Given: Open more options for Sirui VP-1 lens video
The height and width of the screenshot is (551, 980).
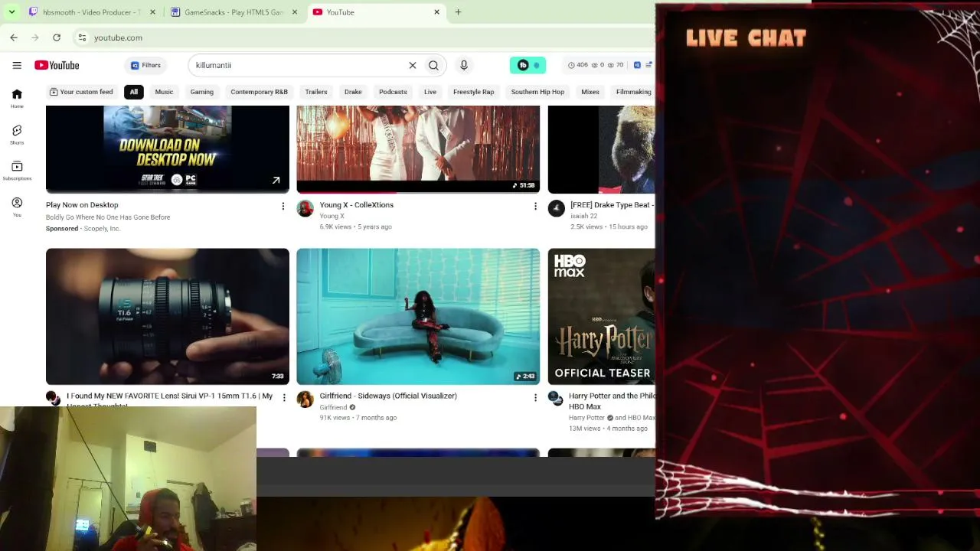Looking at the screenshot, I should [284, 397].
